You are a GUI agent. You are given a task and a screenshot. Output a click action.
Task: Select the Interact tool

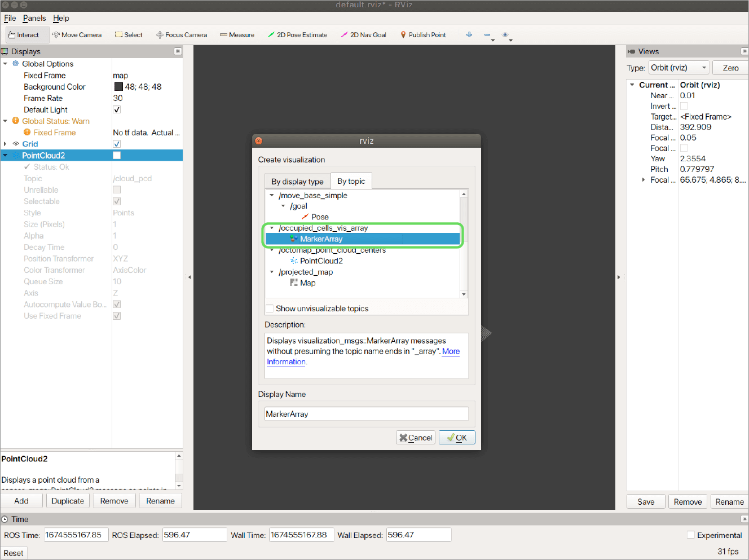coord(27,35)
